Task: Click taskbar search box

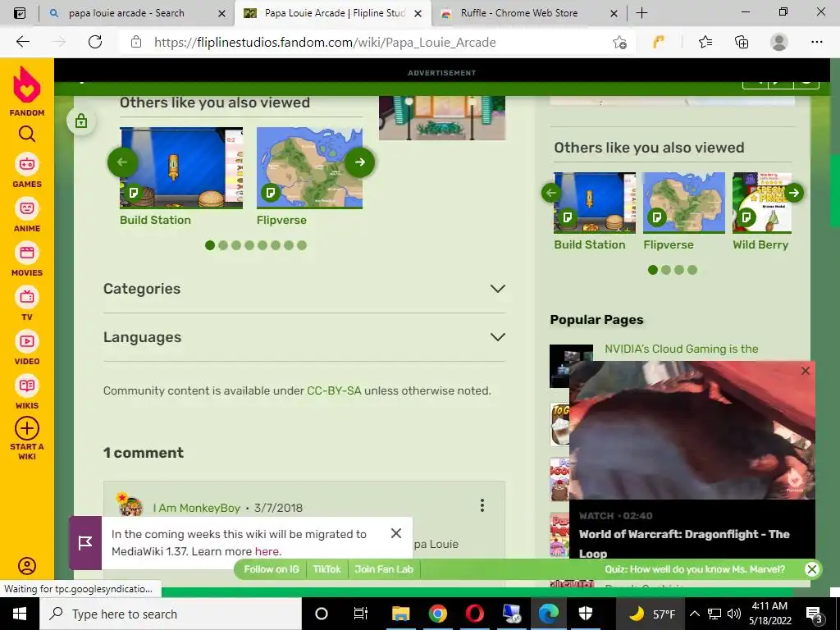Action: pyautogui.click(x=171, y=614)
